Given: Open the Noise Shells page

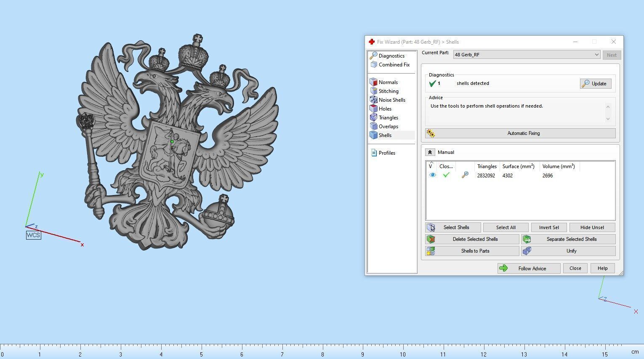Looking at the screenshot, I should (388, 100).
